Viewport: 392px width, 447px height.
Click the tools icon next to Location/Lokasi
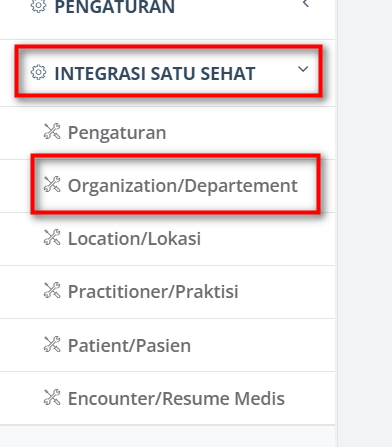pyautogui.click(x=52, y=237)
